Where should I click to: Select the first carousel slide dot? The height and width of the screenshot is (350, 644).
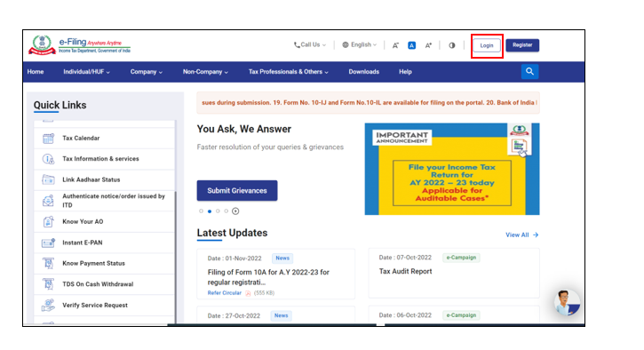(x=201, y=211)
